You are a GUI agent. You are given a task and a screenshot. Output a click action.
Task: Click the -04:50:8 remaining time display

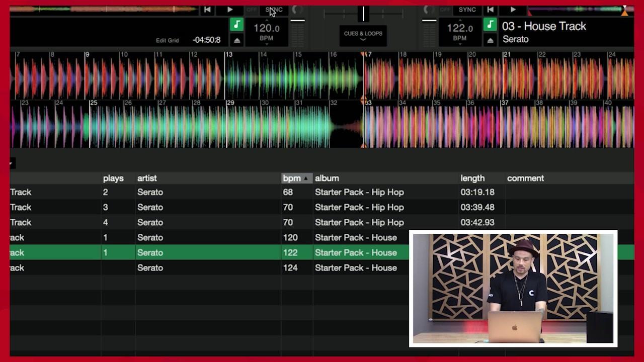click(207, 40)
